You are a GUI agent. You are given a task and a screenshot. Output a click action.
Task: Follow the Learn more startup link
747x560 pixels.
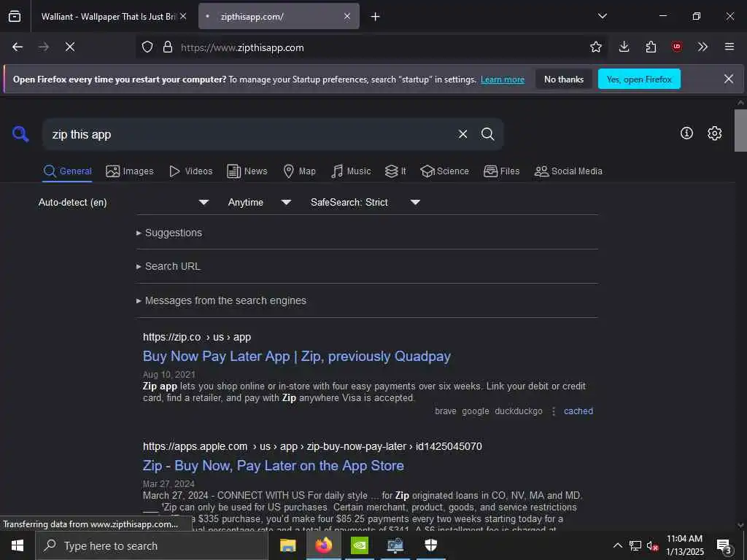point(503,79)
